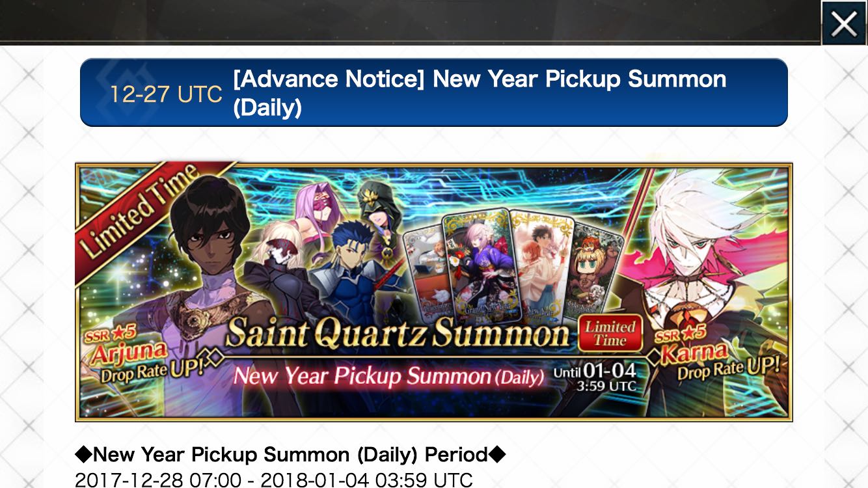Click the red Limited Time badge
The height and width of the screenshot is (488, 868).
610,333
